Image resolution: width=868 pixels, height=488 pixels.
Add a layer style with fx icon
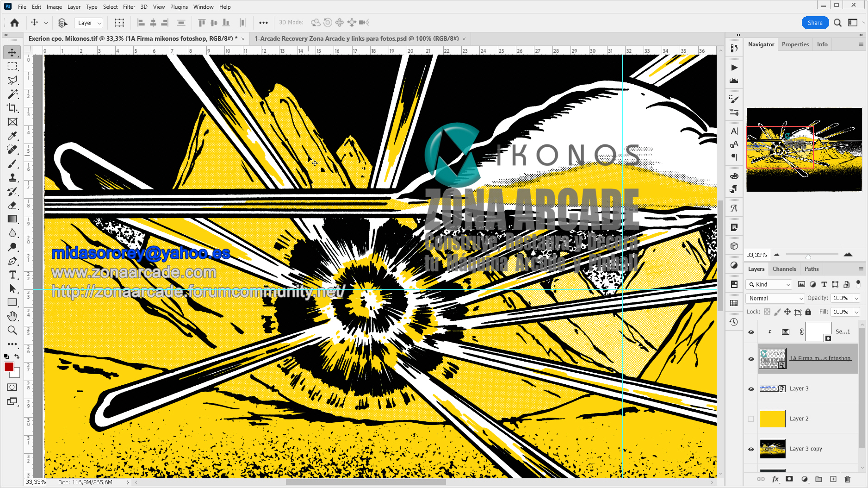775,479
